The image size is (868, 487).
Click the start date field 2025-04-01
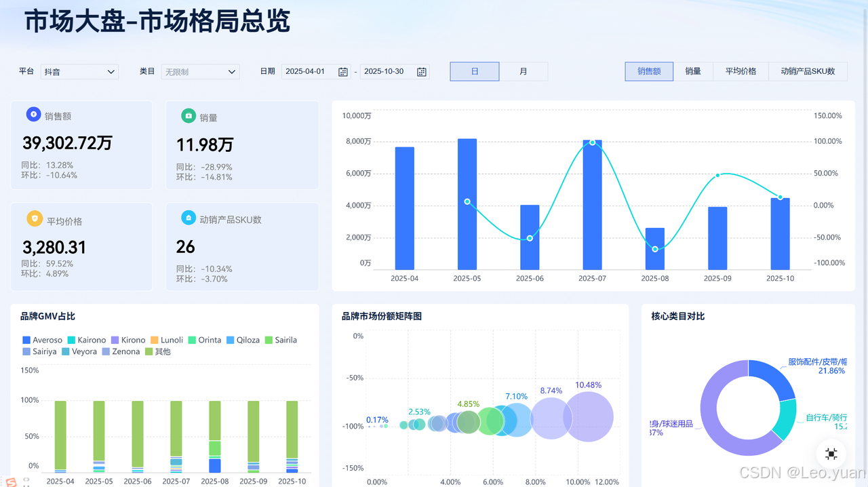tap(317, 72)
